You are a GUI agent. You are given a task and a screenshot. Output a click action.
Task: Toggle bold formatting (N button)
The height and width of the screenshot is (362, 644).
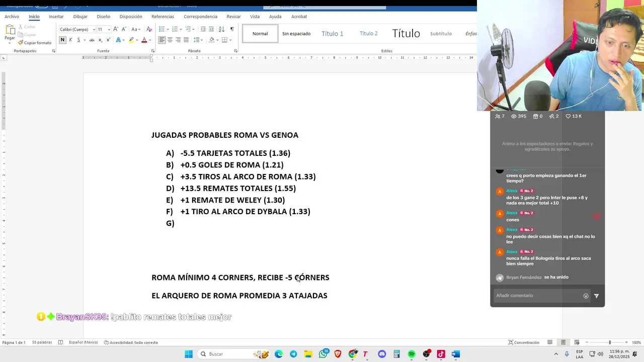point(62,40)
